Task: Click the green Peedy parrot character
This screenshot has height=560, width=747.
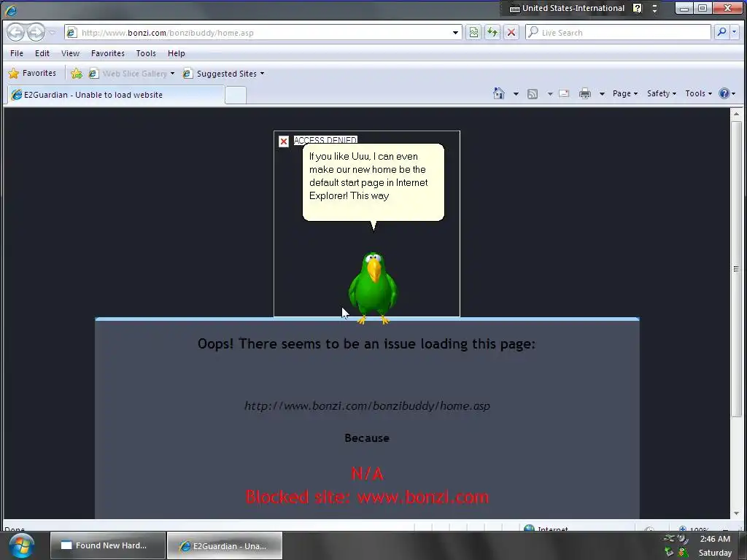Action: (373, 287)
